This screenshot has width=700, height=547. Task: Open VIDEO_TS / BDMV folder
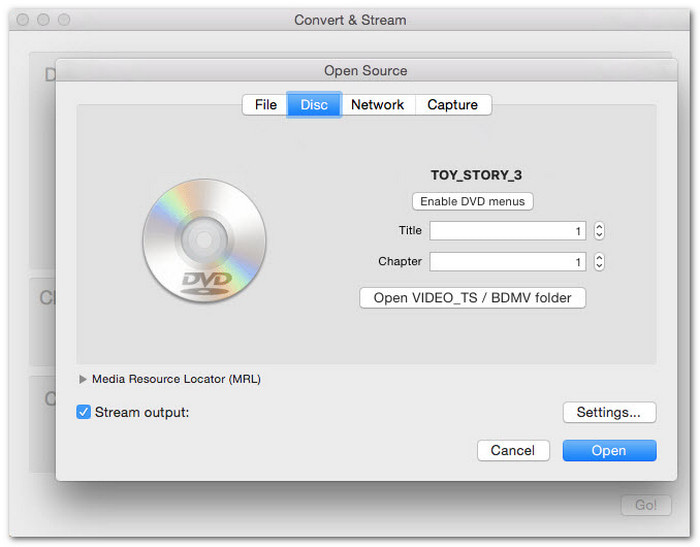[472, 298]
